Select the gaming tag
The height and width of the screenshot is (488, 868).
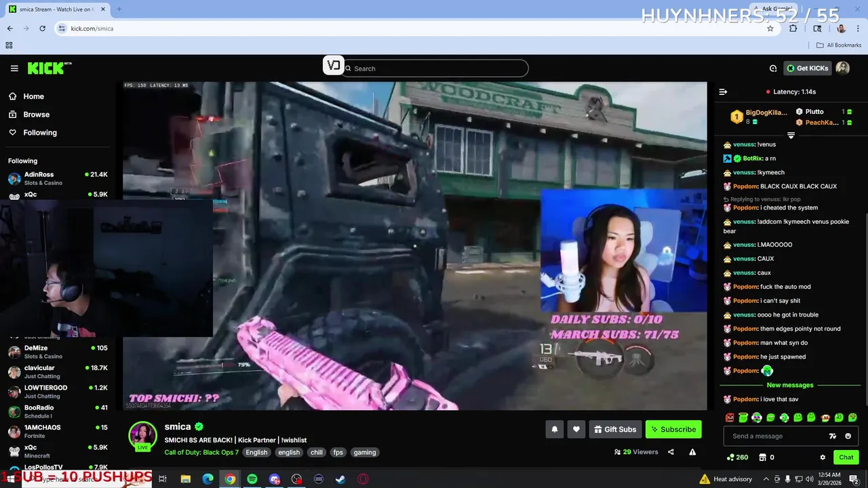[x=365, y=452]
